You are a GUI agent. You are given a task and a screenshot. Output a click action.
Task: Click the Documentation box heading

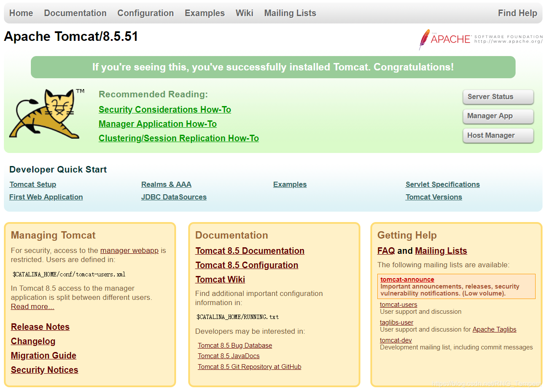(x=232, y=235)
